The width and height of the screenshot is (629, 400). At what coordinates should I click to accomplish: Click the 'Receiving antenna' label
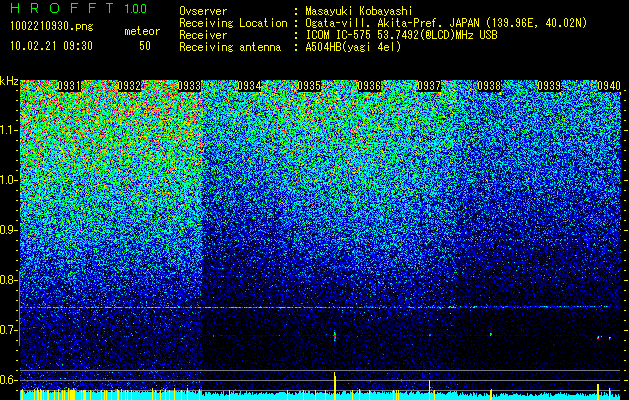pyautogui.click(x=230, y=47)
